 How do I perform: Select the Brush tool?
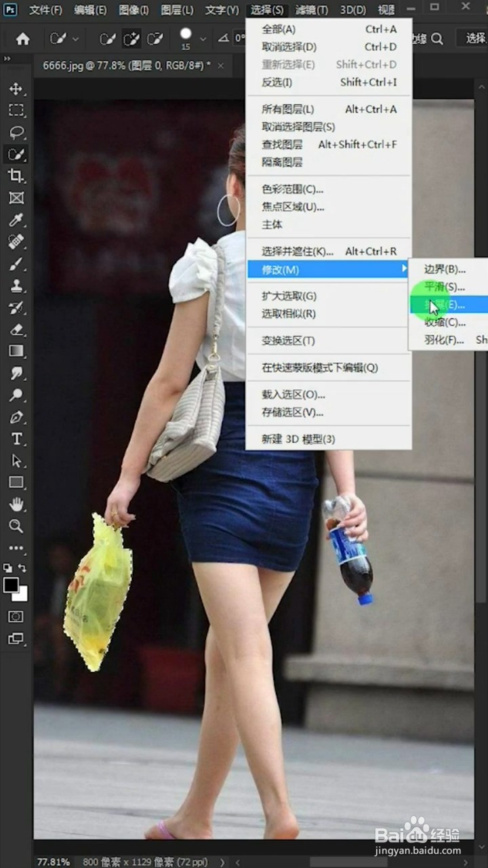(x=16, y=264)
